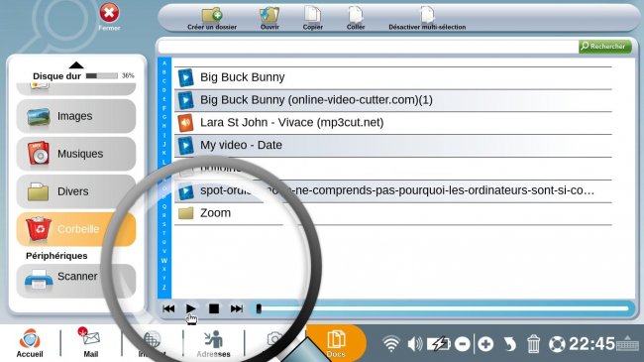Click the folder icon beside Zoom
This screenshot has width=644, height=362.
coord(185,213)
